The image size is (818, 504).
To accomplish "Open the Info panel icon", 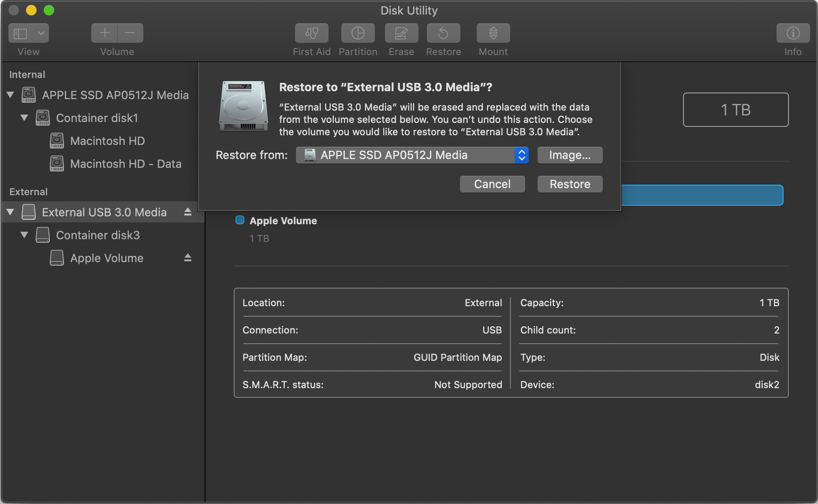I will (x=792, y=33).
